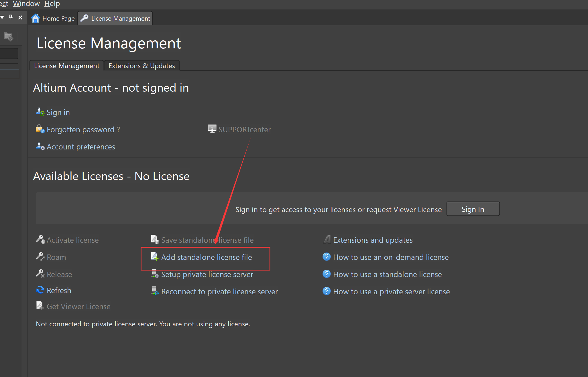Click the Get Viewer License document icon
Viewport: 588px width, 377px height.
click(x=40, y=306)
